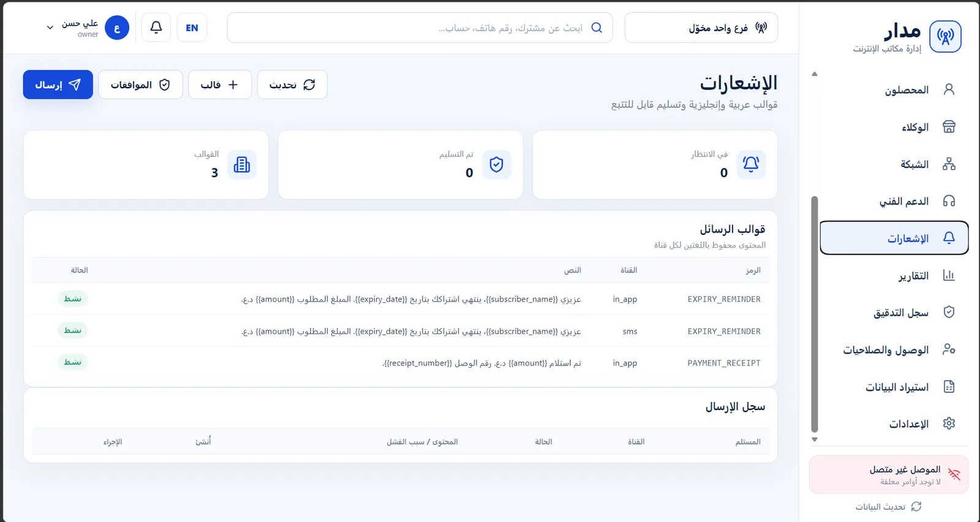Click the subscriber search input field
Image resolution: width=980 pixels, height=522 pixels.
point(420,28)
